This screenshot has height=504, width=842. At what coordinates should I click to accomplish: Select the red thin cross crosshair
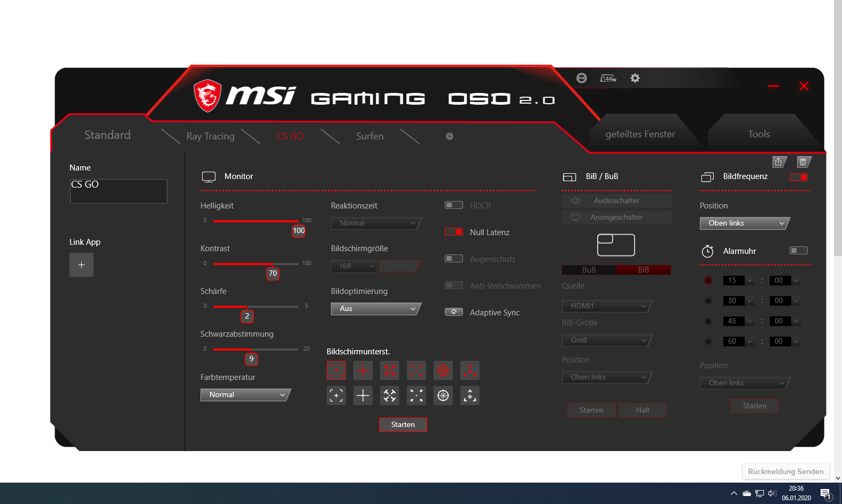coord(363,370)
